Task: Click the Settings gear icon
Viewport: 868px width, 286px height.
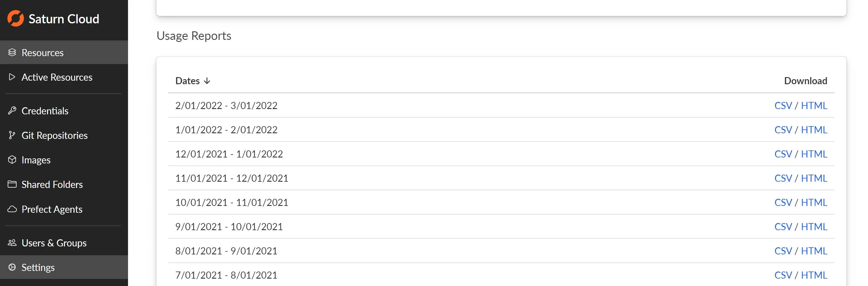Action: 12,267
